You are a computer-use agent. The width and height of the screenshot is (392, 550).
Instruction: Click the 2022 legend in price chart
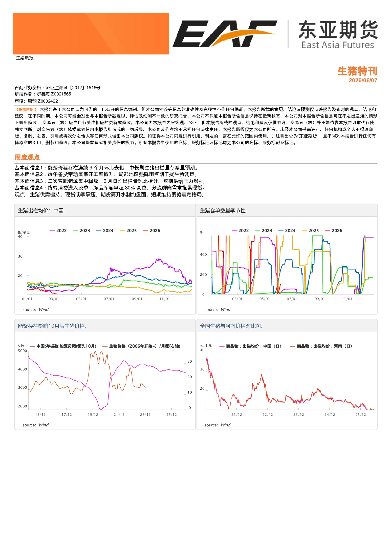click(x=58, y=231)
